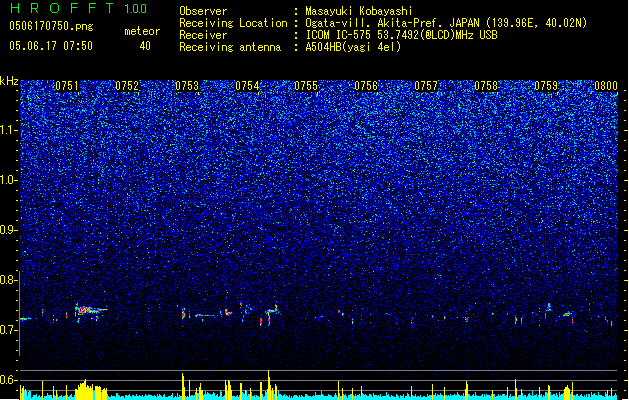Click the wide yellow intensity burst after 0751
This screenshot has width=629, height=400.
click(x=91, y=390)
